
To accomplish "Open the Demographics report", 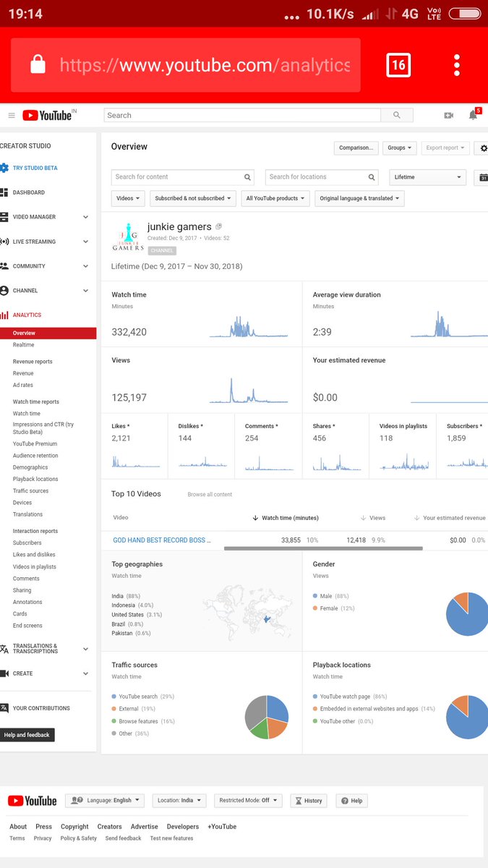I will [30, 467].
